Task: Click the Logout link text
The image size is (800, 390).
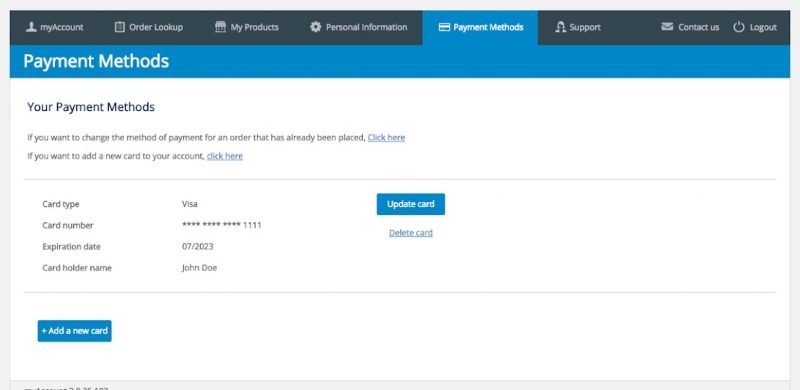Action: 763,27
